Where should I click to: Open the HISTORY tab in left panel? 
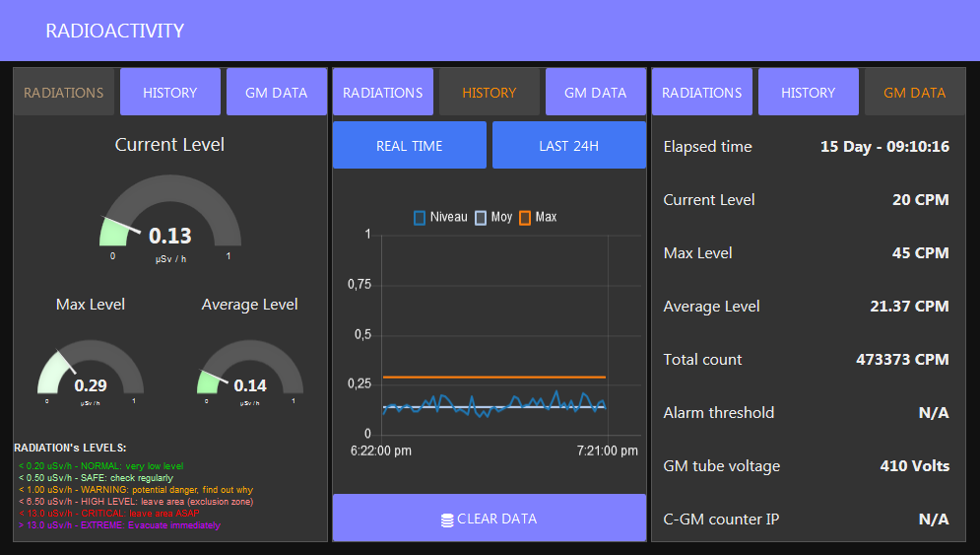coord(170,92)
